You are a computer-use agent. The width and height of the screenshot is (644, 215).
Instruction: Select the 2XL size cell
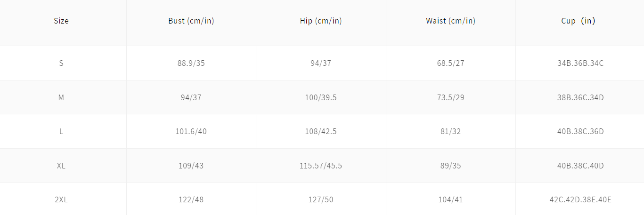tap(61, 200)
